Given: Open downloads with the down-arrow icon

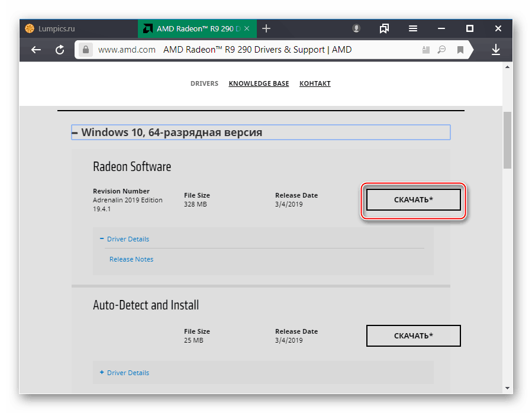Looking at the screenshot, I should tap(496, 50).
